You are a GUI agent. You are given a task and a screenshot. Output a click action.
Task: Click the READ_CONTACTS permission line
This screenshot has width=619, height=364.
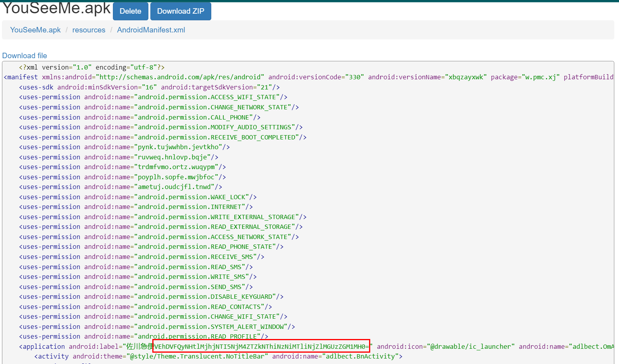click(146, 307)
